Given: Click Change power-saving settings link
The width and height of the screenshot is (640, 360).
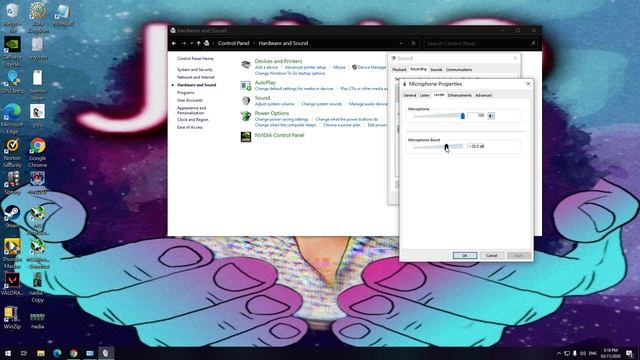Looking at the screenshot, I should point(282,119).
